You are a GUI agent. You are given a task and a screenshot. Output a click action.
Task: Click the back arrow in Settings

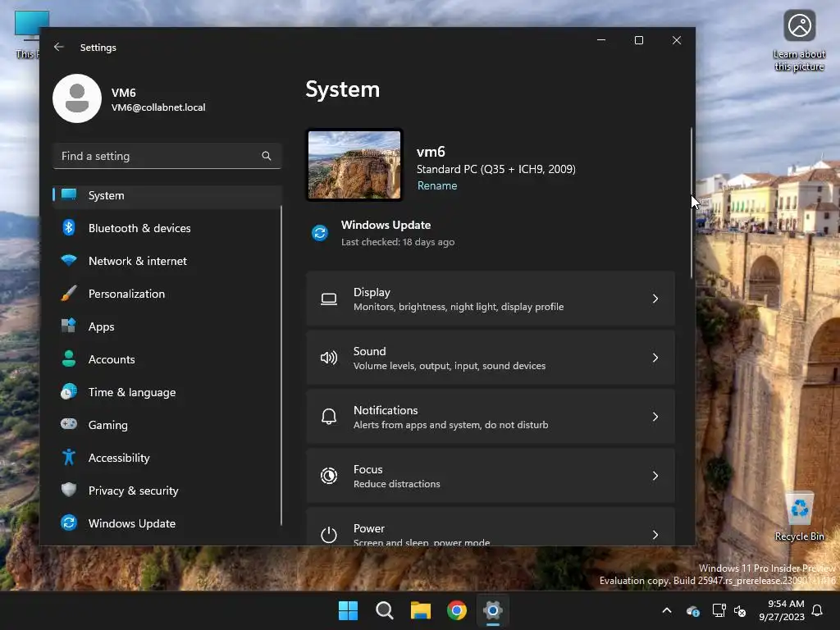(x=59, y=47)
